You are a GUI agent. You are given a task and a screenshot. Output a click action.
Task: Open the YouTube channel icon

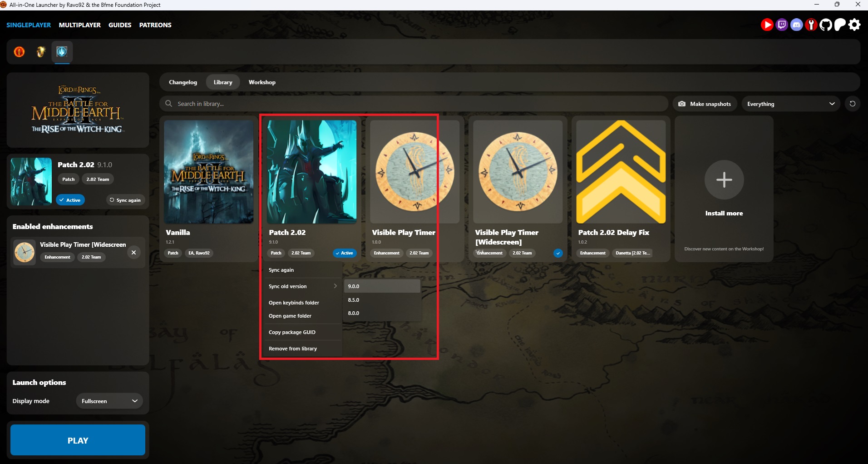767,25
